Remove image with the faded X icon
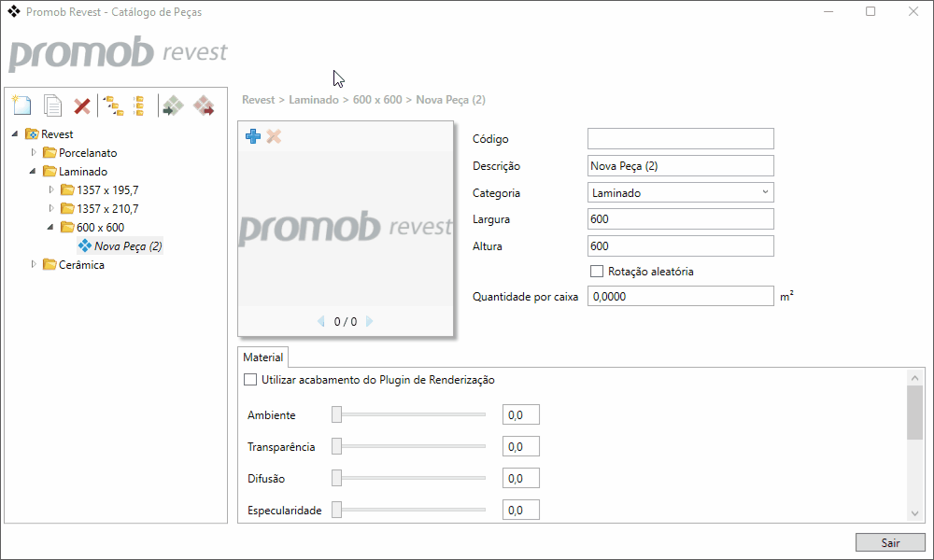The height and width of the screenshot is (560, 934). (274, 136)
